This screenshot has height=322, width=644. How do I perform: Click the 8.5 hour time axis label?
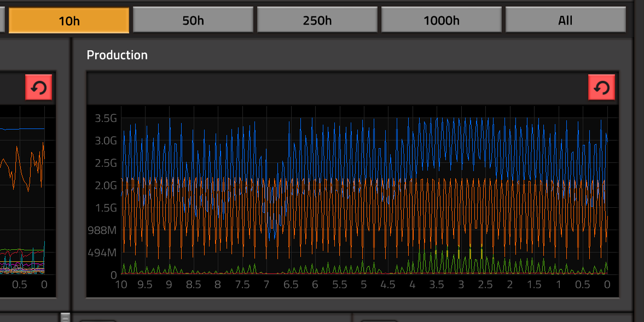[194, 285]
